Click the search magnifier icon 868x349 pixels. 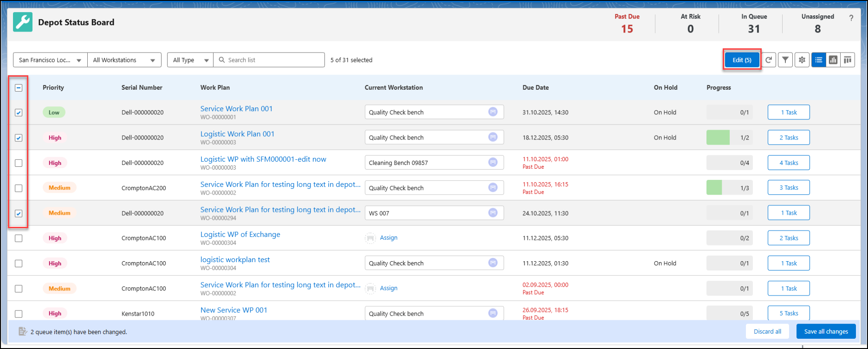222,60
